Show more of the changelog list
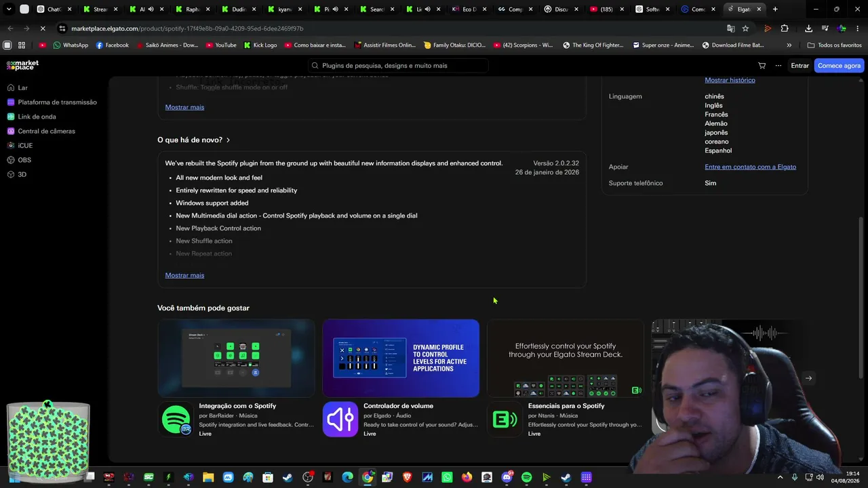868x488 pixels. pos(184,275)
